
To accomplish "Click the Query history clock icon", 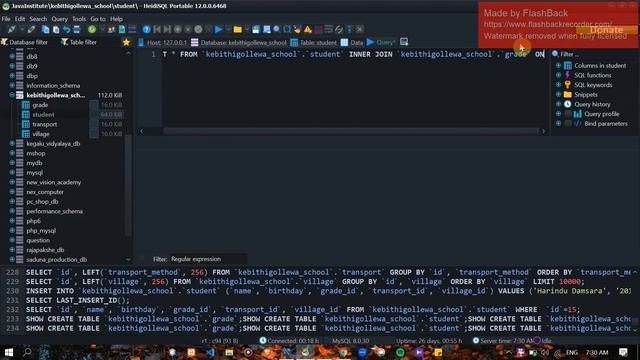I will pos(567,104).
